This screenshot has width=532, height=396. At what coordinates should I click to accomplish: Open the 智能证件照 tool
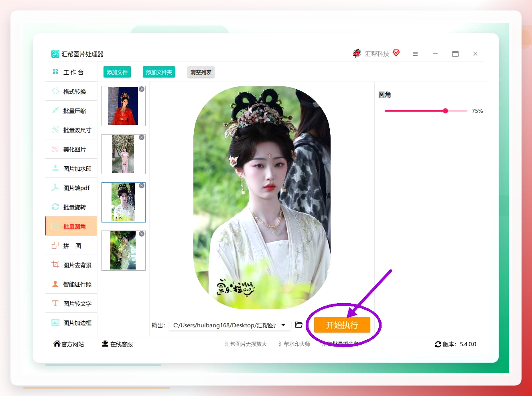click(x=71, y=284)
